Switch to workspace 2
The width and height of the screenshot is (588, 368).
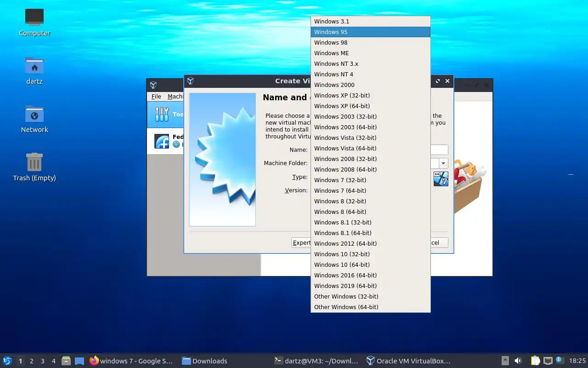(31, 361)
